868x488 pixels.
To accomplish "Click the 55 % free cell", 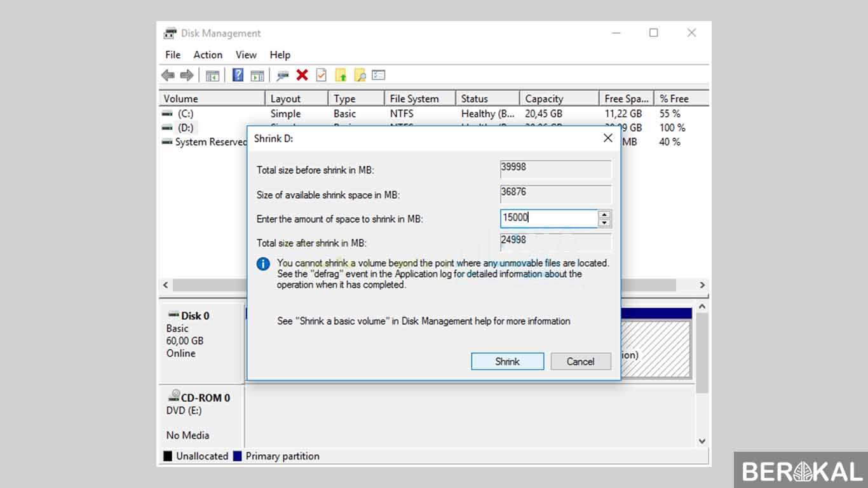I will click(x=670, y=114).
